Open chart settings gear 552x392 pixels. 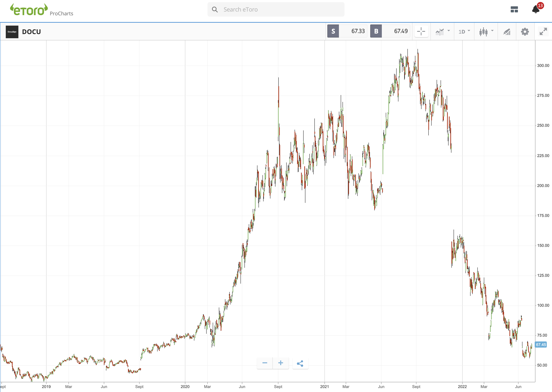pos(525,31)
